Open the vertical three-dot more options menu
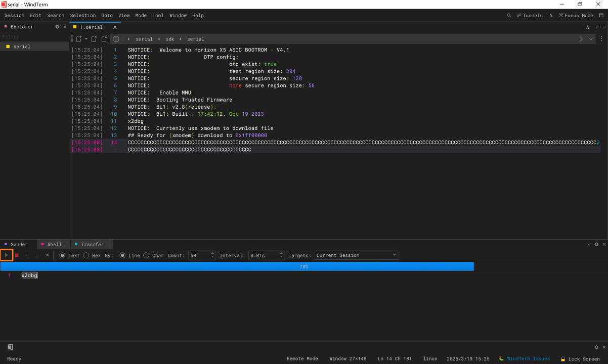Screen dimensions: 608x364 [601, 39]
